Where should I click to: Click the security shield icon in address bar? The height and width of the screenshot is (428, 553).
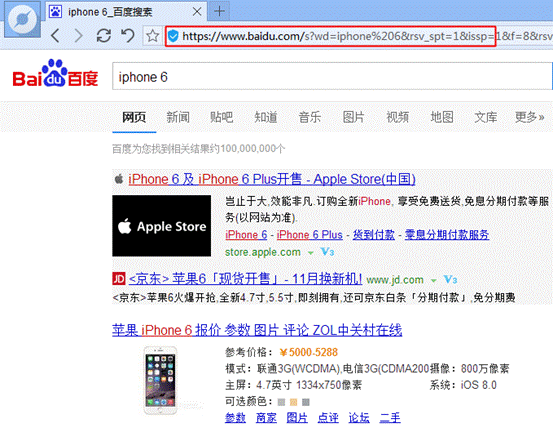tap(173, 36)
